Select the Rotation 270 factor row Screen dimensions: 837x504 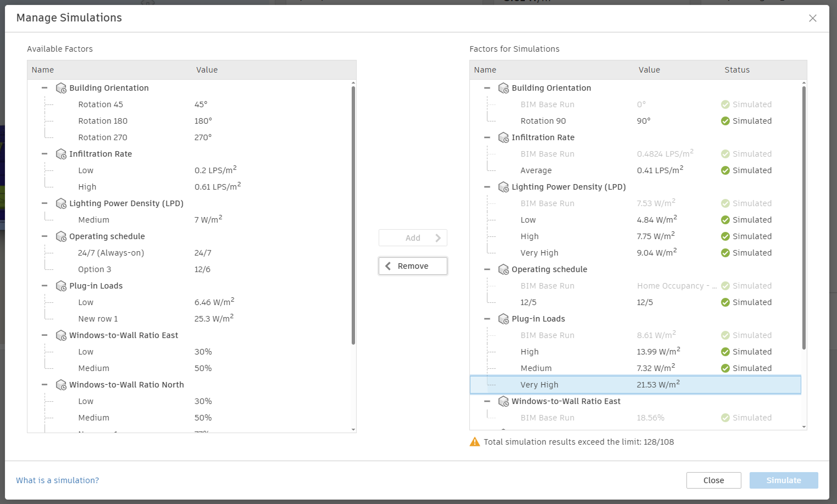coord(103,137)
